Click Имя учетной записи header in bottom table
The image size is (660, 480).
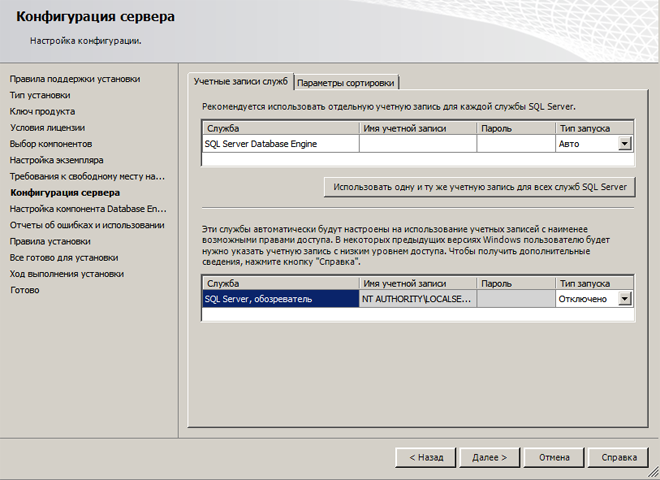click(418, 283)
